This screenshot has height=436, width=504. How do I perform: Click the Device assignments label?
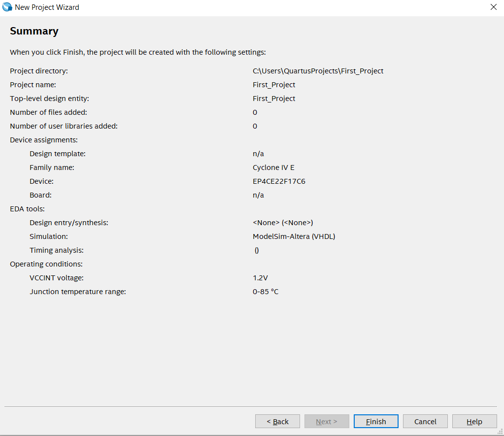tap(44, 140)
